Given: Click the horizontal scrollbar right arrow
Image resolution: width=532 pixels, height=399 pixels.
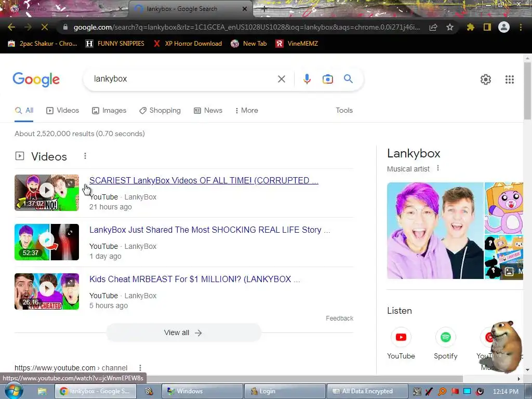Looking at the screenshot, I should click(519, 379).
